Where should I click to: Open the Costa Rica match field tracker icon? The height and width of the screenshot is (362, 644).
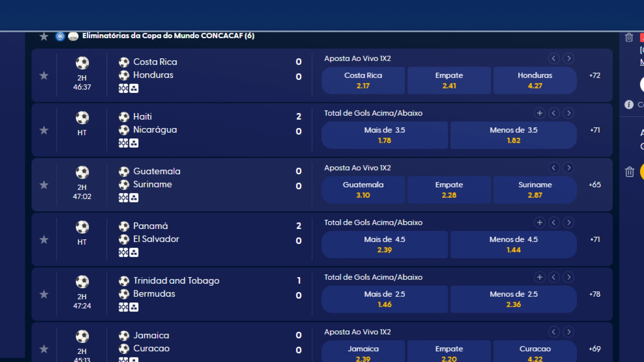click(x=123, y=88)
